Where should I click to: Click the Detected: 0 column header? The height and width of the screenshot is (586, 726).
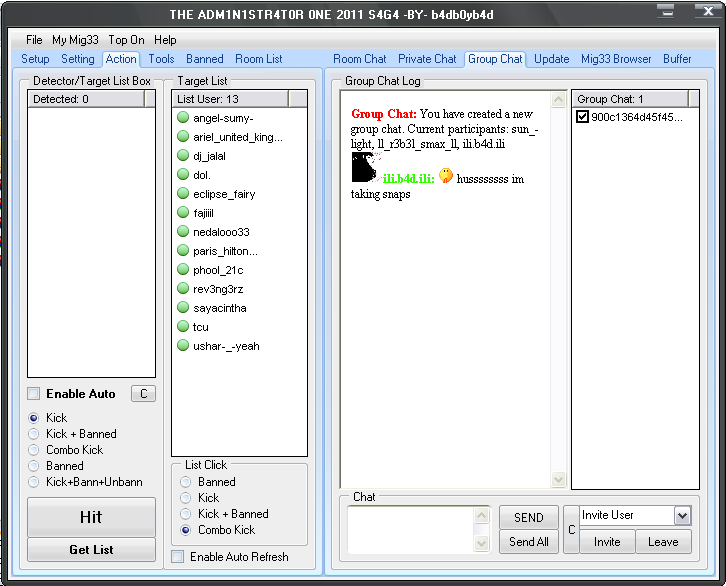[x=86, y=99]
